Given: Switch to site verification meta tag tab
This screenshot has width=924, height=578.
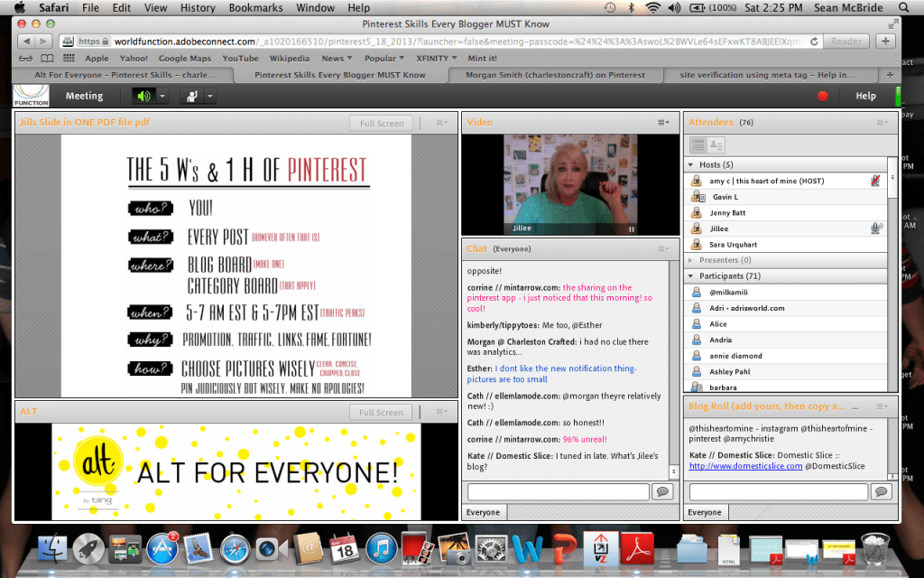Looking at the screenshot, I should (767, 75).
